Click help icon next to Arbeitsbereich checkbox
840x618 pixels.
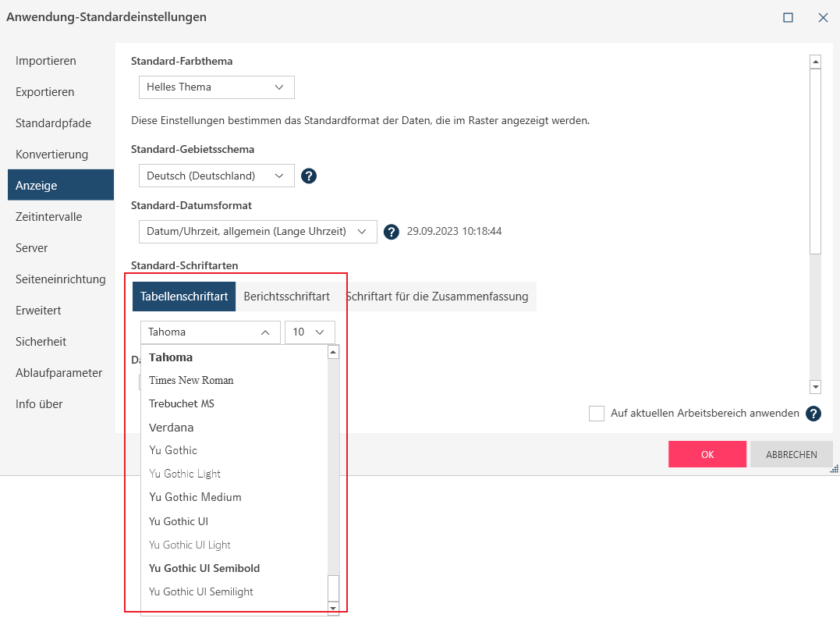(x=813, y=414)
